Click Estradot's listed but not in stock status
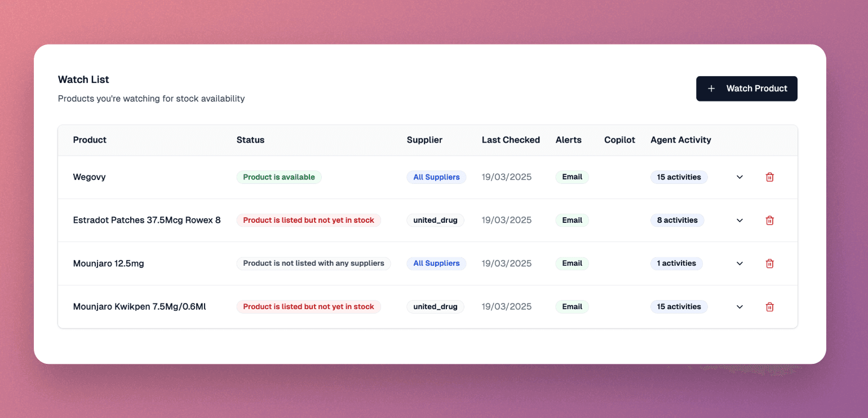Image resolution: width=868 pixels, height=418 pixels. pos(308,221)
